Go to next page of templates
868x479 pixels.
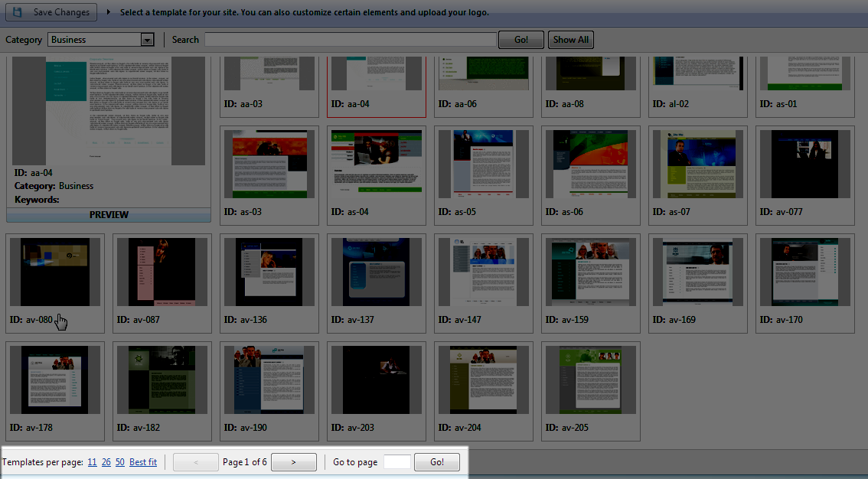click(x=294, y=462)
